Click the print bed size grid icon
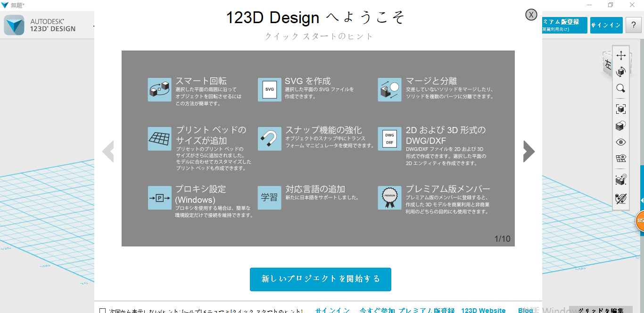The image size is (644, 313). (x=160, y=139)
